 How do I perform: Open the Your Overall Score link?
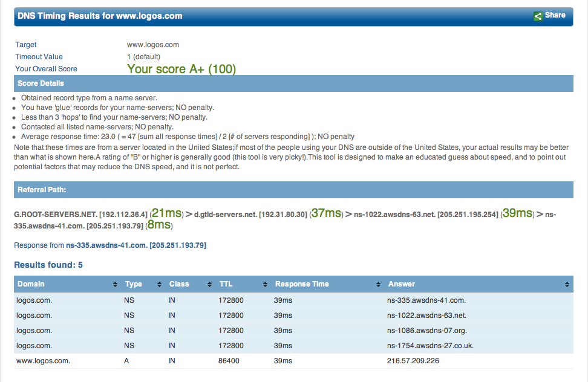(46, 68)
